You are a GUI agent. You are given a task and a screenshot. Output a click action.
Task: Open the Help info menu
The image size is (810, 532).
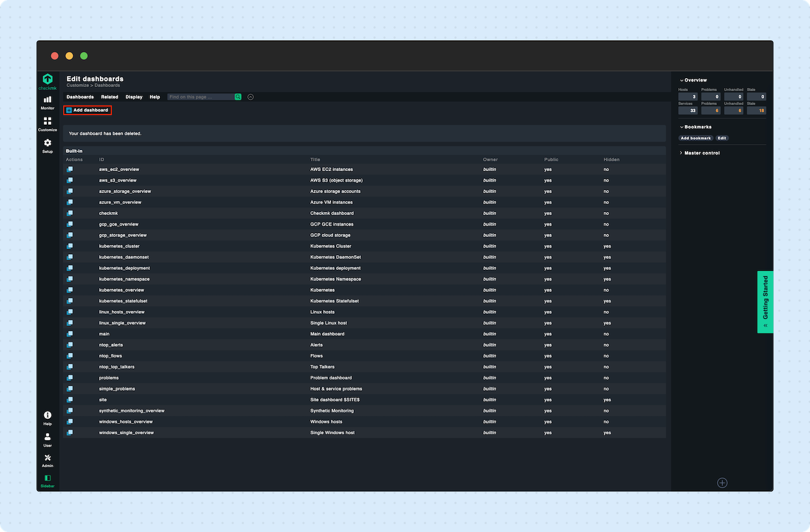click(x=48, y=418)
